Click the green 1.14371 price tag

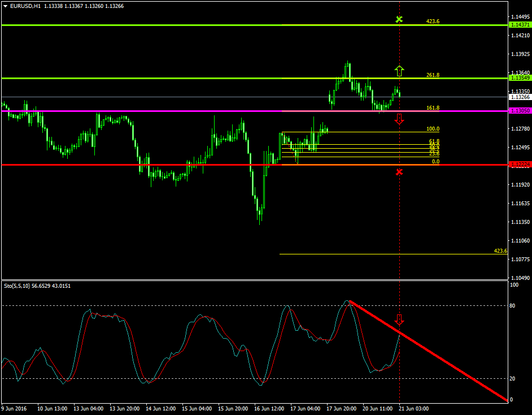pos(520,25)
